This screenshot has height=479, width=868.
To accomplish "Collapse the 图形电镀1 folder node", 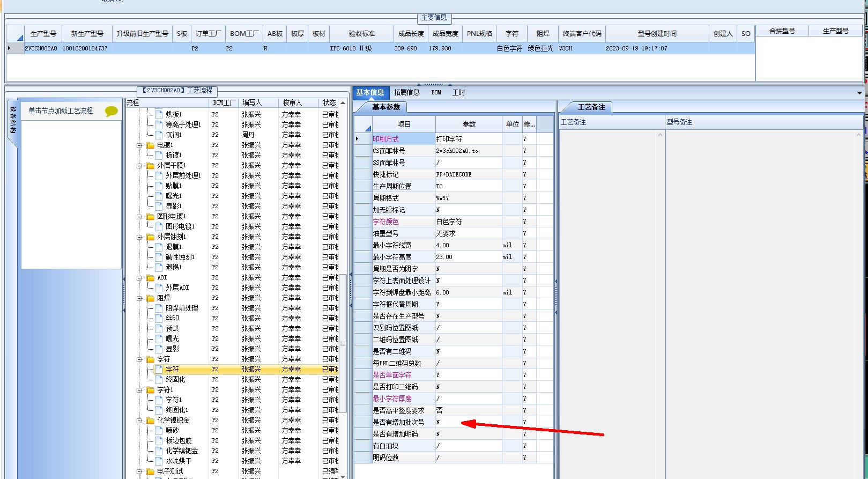I will [139, 216].
